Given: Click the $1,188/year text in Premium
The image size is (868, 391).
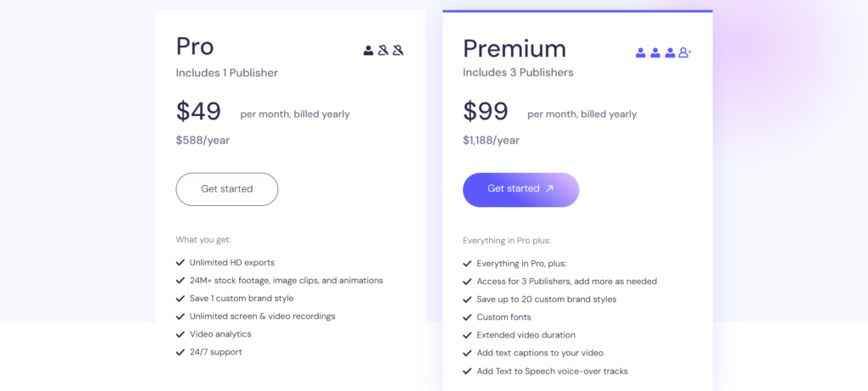Looking at the screenshot, I should (x=492, y=141).
